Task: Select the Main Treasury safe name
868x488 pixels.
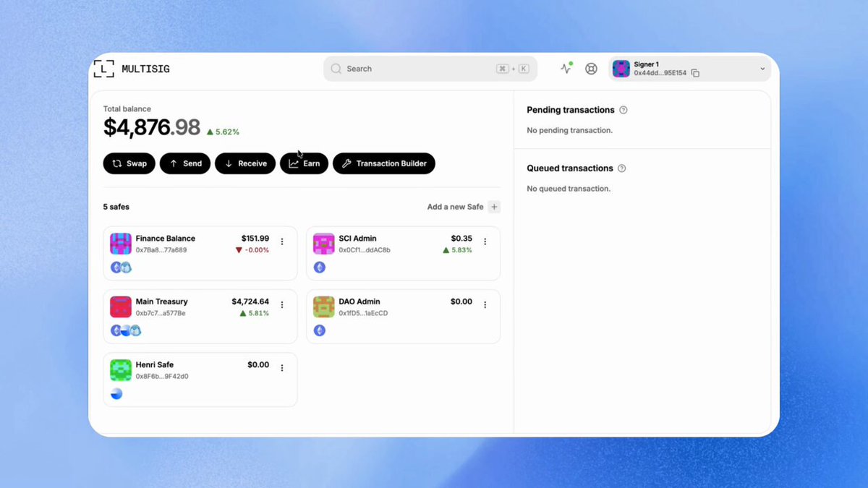Action: click(x=162, y=301)
